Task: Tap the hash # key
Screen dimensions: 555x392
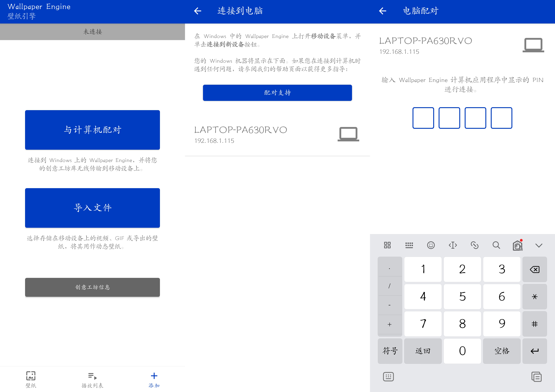Action: point(534,324)
